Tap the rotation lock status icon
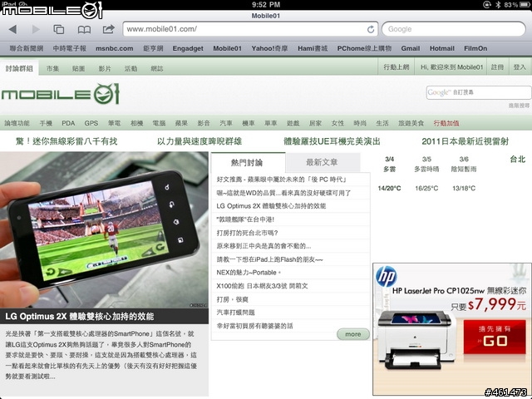Image resolution: width=532 pixels, height=399 pixels. point(487,4)
